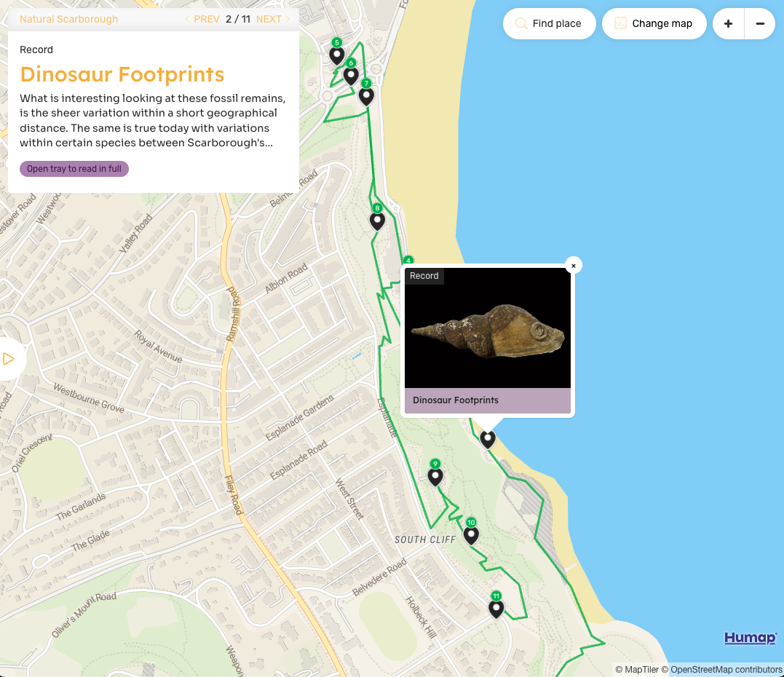
Task: Expand the side tray with arrow tab
Action: coord(9,358)
